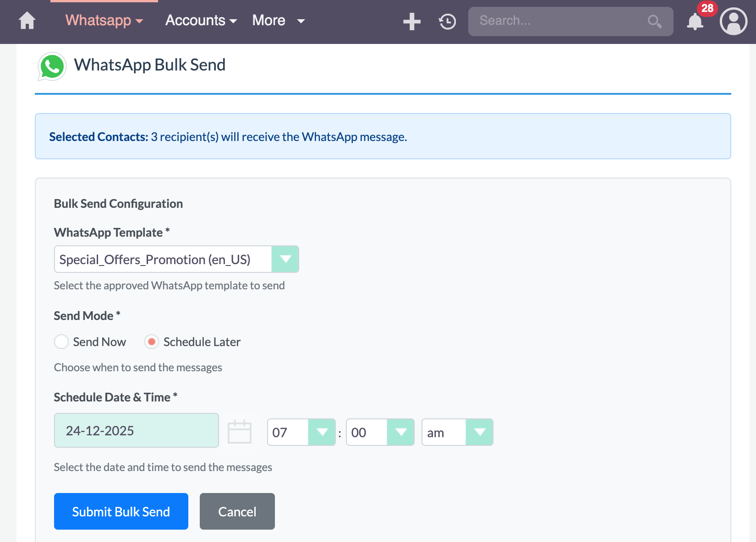756x542 pixels.
Task: Open the minutes dropdown showing 00
Action: [401, 432]
